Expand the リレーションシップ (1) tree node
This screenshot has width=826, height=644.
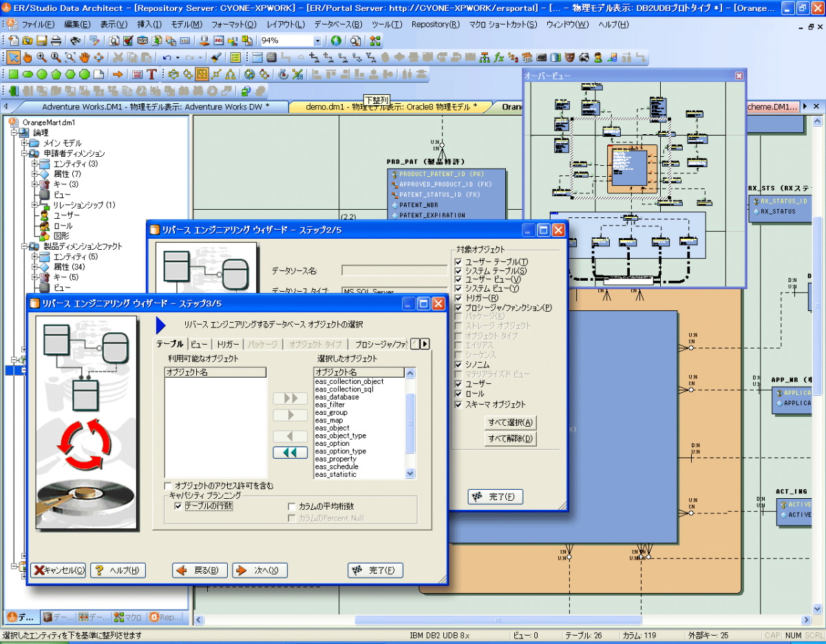click(34, 205)
